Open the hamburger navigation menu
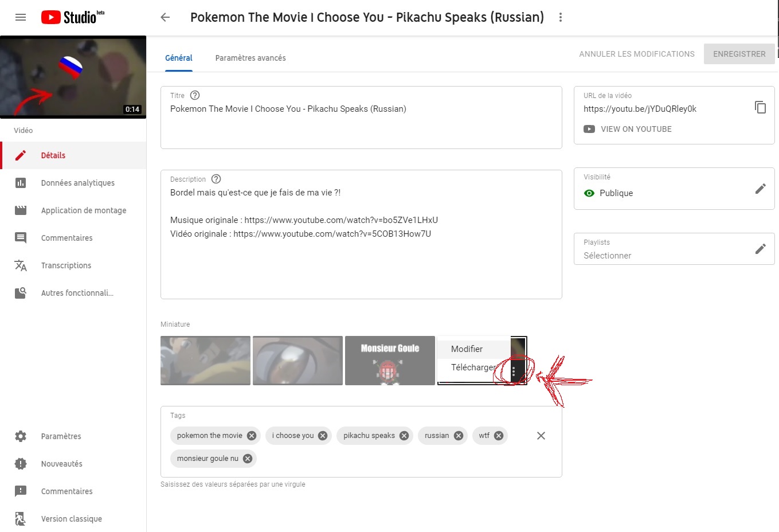This screenshot has height=532, width=779. pyautogui.click(x=21, y=17)
